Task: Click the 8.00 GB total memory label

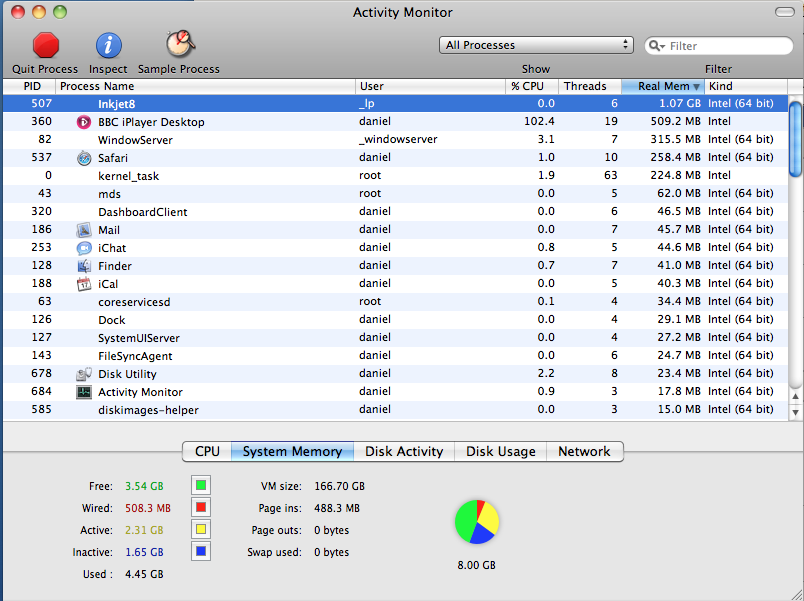Action: click(476, 565)
